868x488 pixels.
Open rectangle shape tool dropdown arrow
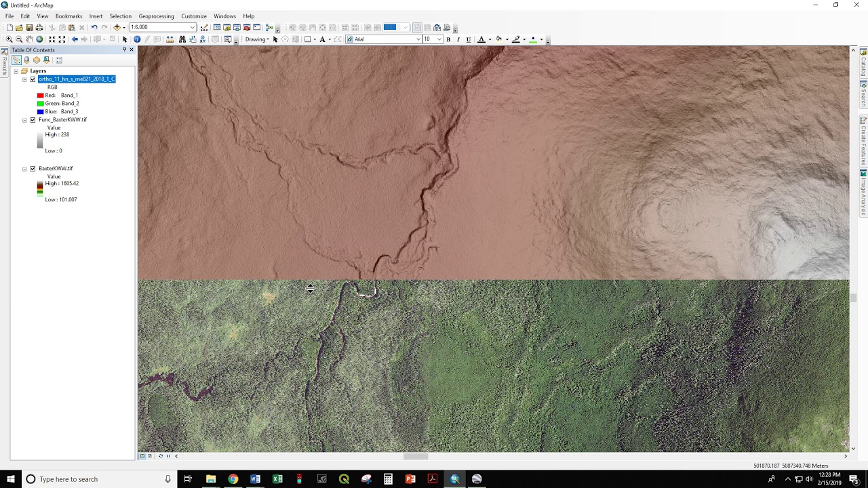coord(315,39)
